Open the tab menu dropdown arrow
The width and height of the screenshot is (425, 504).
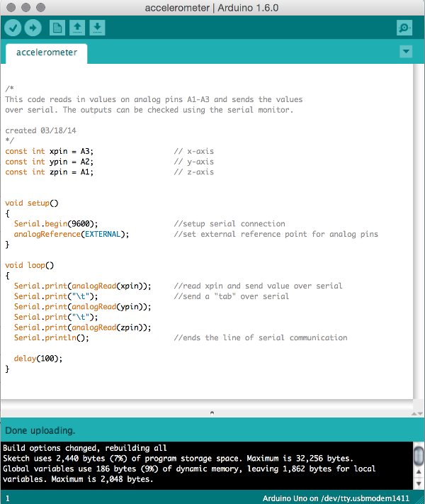[406, 52]
